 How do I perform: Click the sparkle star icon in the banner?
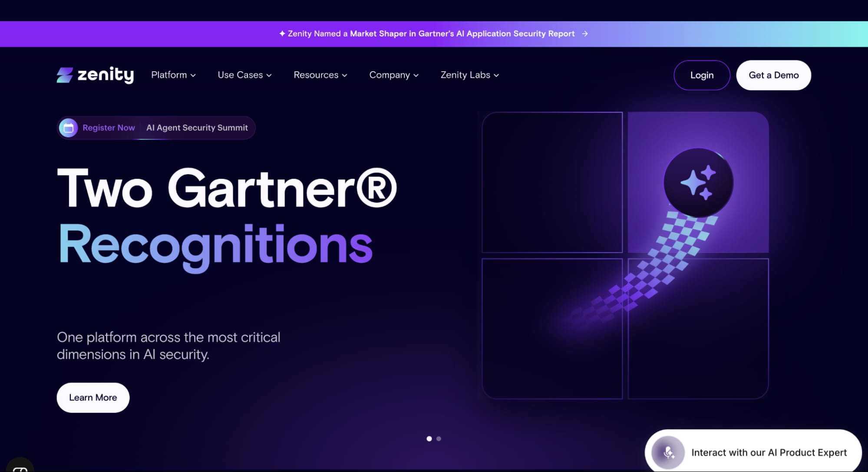(282, 33)
